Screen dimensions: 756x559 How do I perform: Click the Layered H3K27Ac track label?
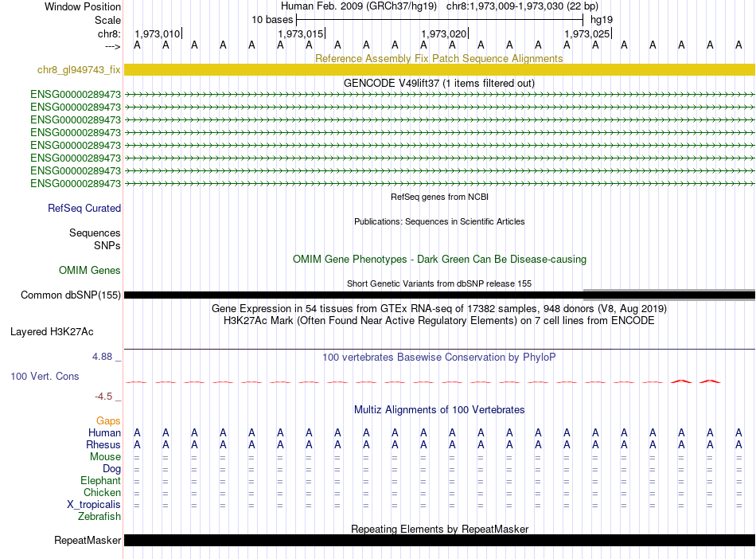point(52,332)
